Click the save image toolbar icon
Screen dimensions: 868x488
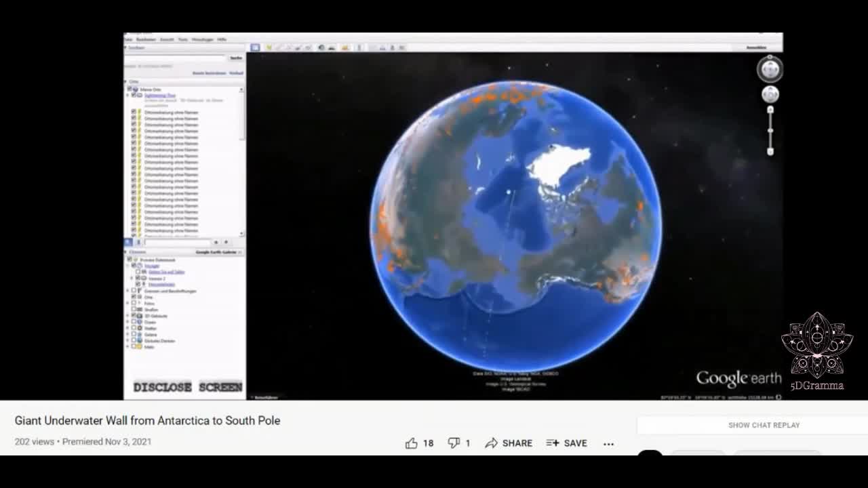393,47
